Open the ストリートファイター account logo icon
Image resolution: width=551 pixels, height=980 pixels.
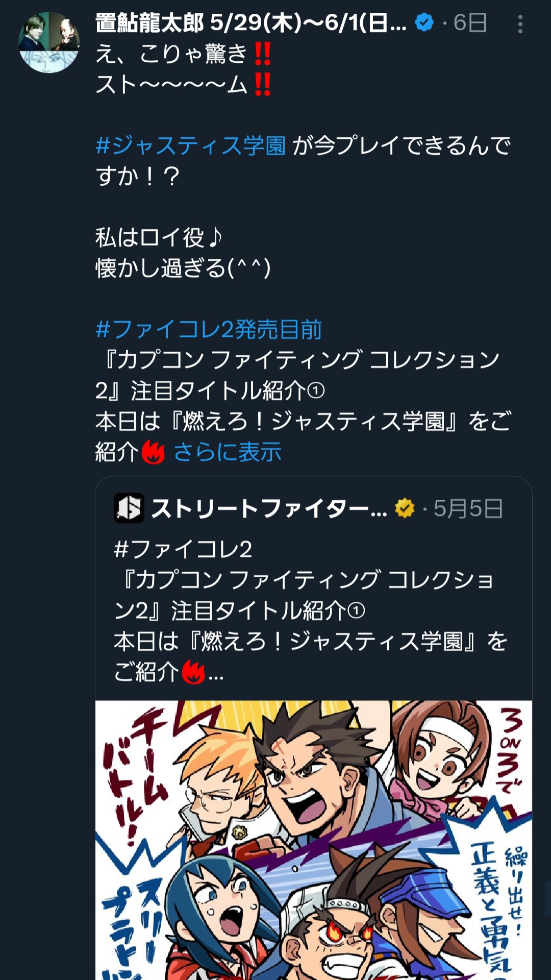[129, 508]
